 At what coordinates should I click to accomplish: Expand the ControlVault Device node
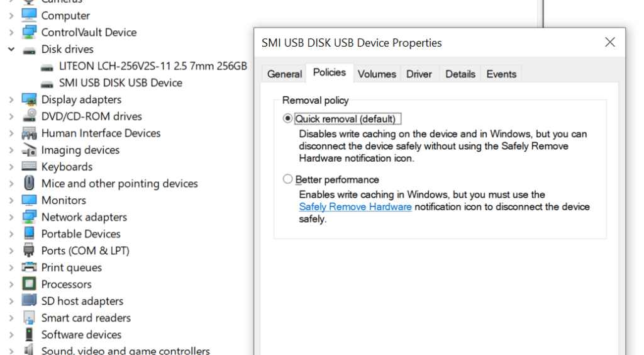click(x=11, y=33)
